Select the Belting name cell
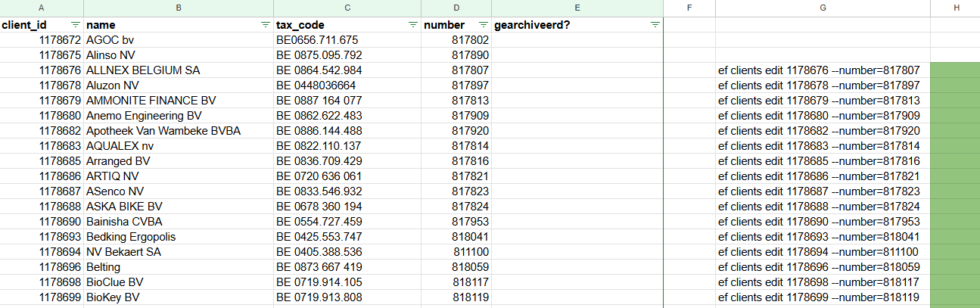980x308 pixels. tap(179, 267)
